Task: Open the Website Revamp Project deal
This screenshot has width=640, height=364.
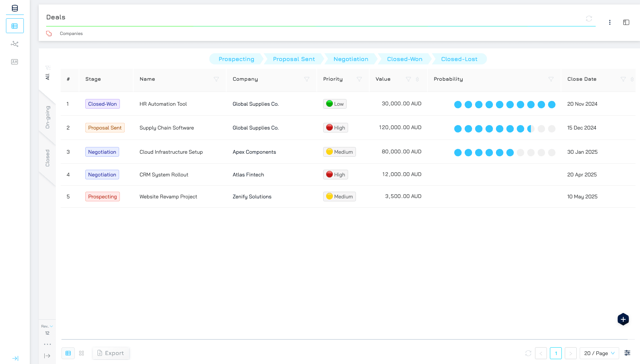Action: click(x=168, y=197)
